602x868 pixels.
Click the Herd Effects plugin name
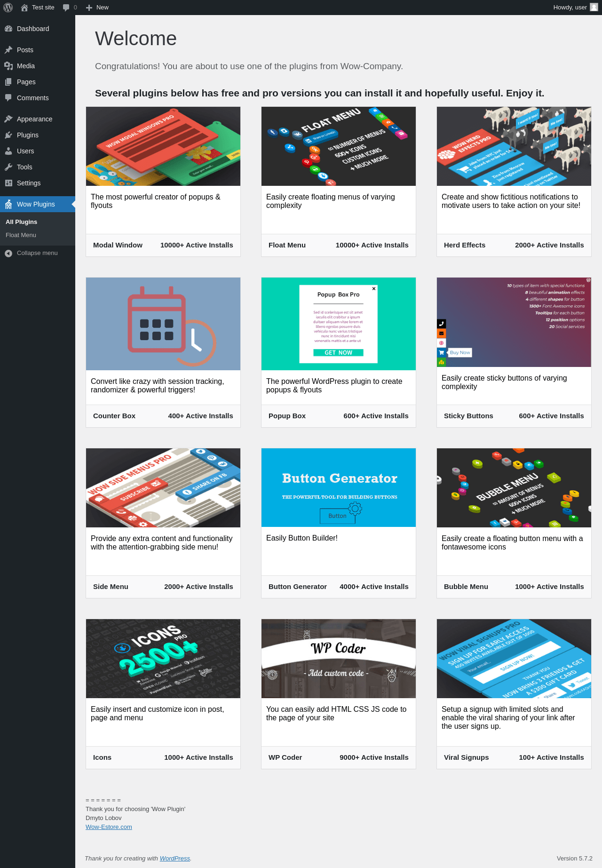[x=465, y=245]
